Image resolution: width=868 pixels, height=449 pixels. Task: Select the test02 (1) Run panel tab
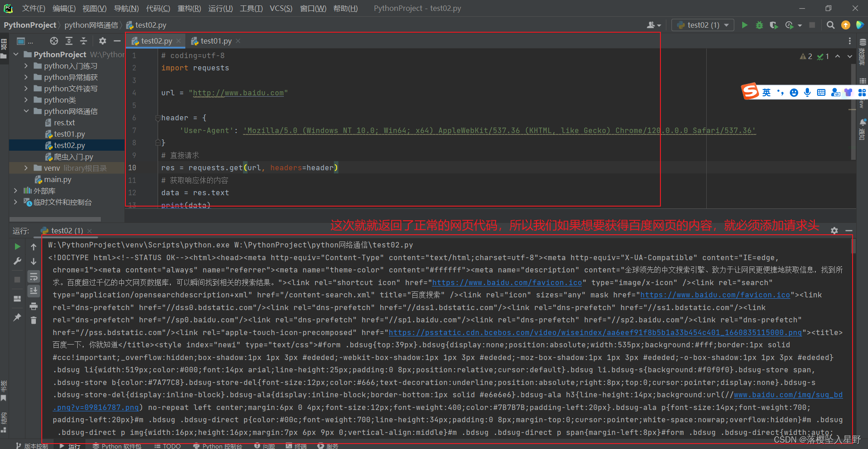coord(67,231)
